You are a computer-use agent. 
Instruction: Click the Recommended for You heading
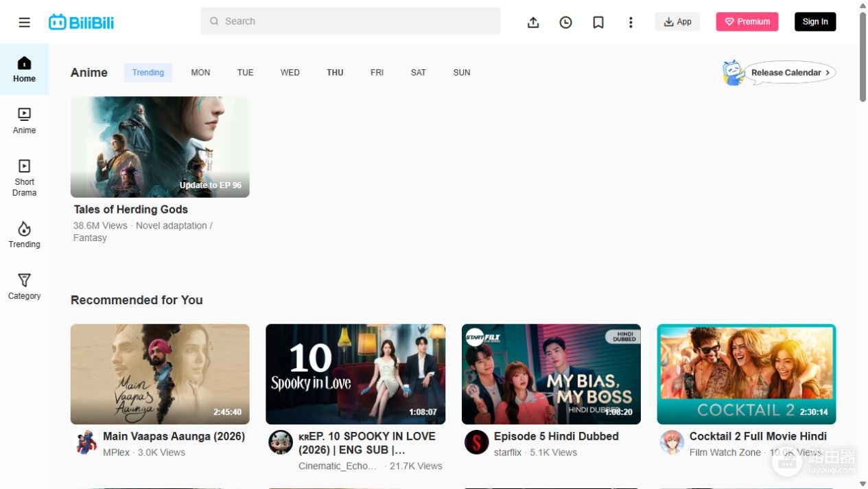[x=137, y=300]
